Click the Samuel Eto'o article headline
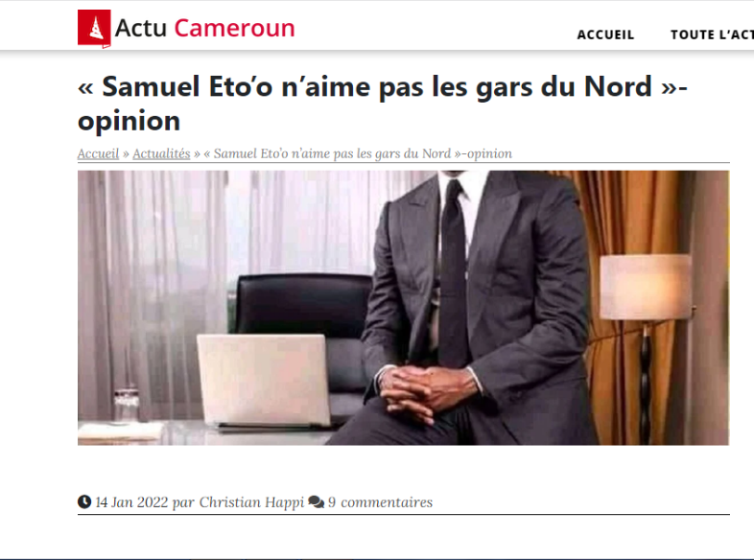The height and width of the screenshot is (560, 754). pos(383,103)
